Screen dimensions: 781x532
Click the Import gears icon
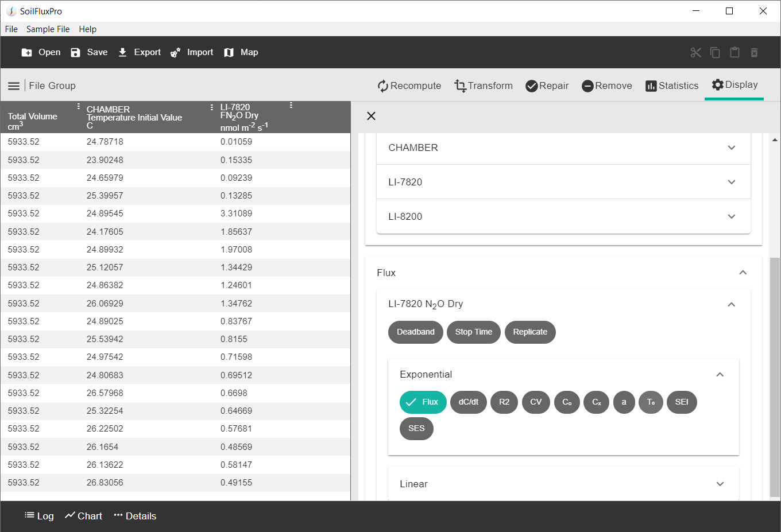(x=175, y=52)
